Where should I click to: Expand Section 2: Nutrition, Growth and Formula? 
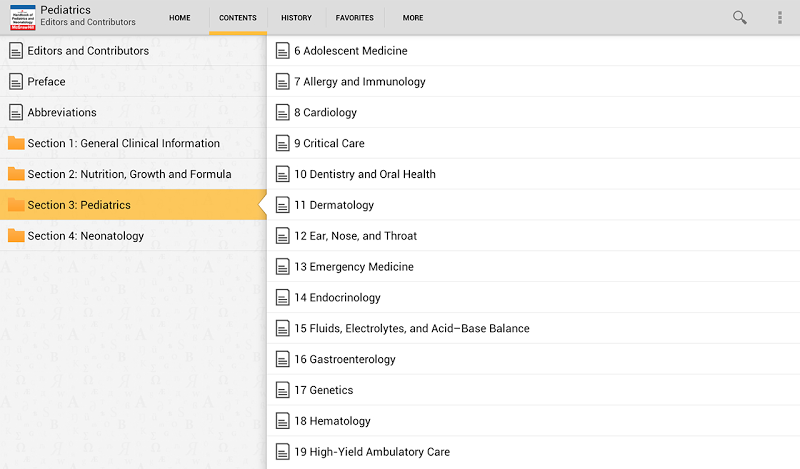click(x=129, y=175)
